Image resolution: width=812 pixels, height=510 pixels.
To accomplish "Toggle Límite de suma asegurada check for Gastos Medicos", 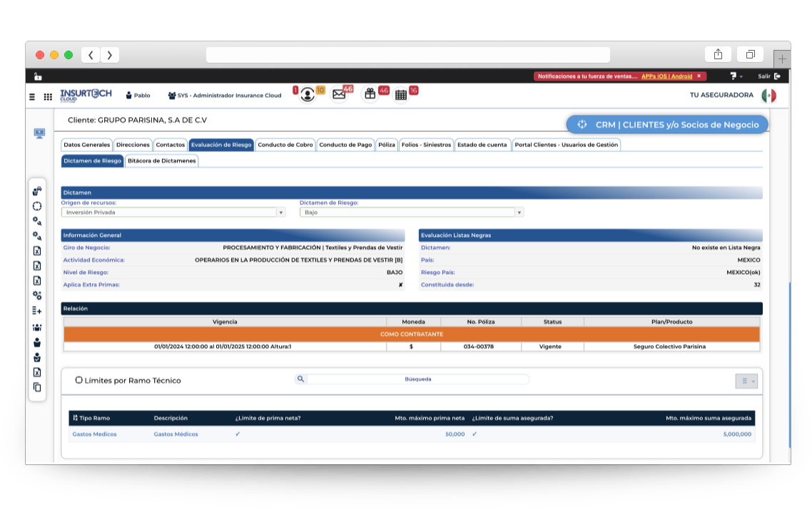I will 474,434.
